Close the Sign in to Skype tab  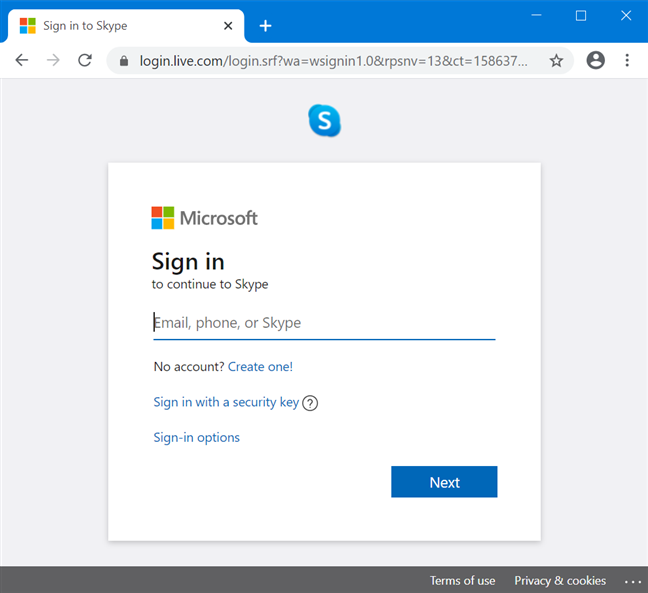tap(228, 26)
